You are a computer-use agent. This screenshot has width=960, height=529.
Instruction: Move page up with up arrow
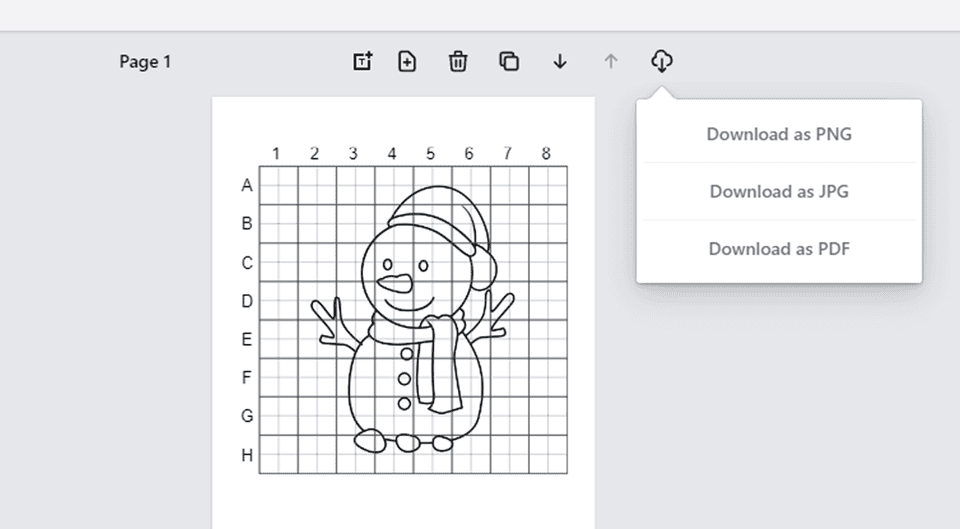tap(610, 61)
